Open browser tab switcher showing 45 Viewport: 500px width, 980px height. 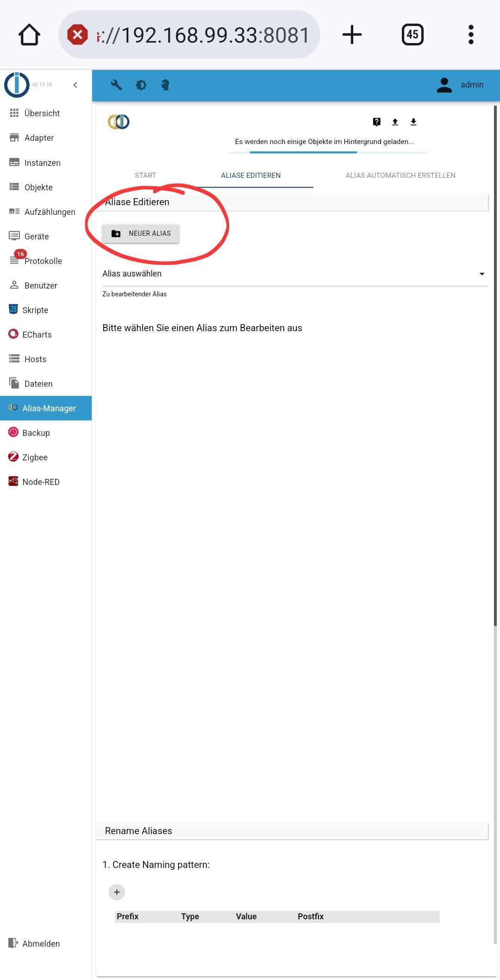coord(412,35)
